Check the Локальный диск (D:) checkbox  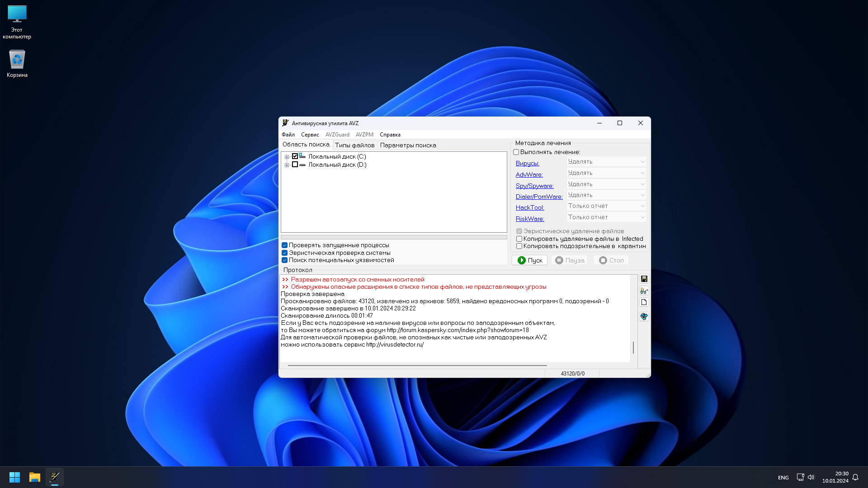pos(295,165)
